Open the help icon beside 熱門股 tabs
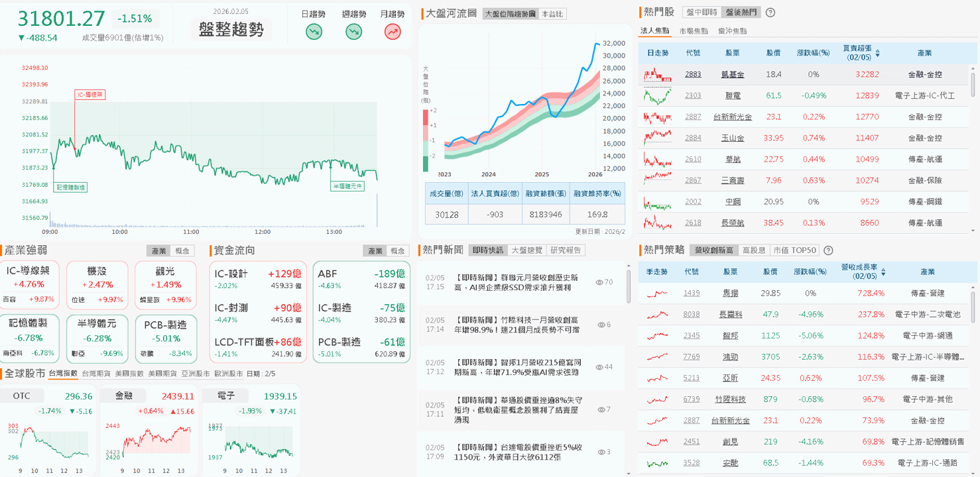 pos(770,13)
